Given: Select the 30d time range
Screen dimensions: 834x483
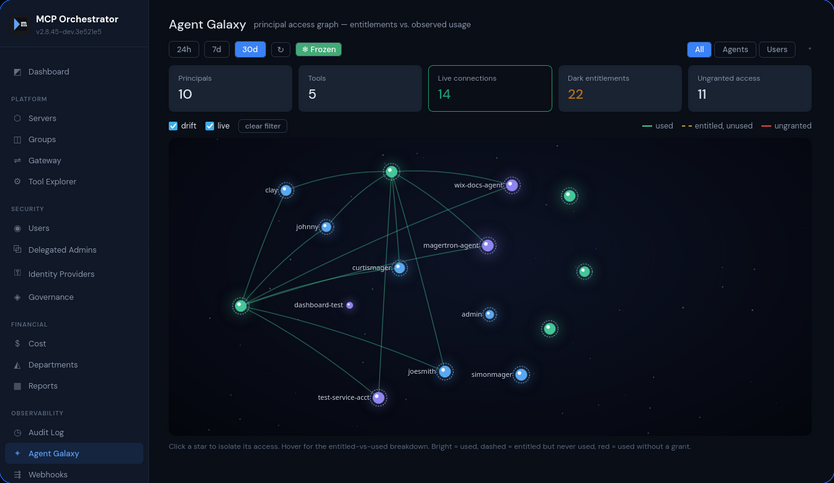Looking at the screenshot, I should [250, 49].
